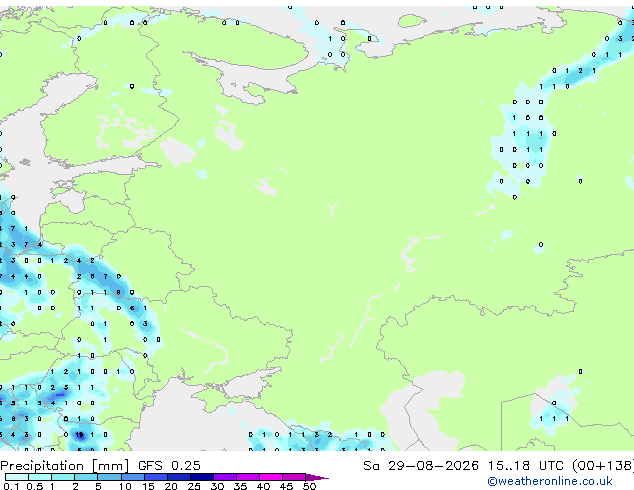Click the '19' precipitation value on map

(x=79, y=435)
